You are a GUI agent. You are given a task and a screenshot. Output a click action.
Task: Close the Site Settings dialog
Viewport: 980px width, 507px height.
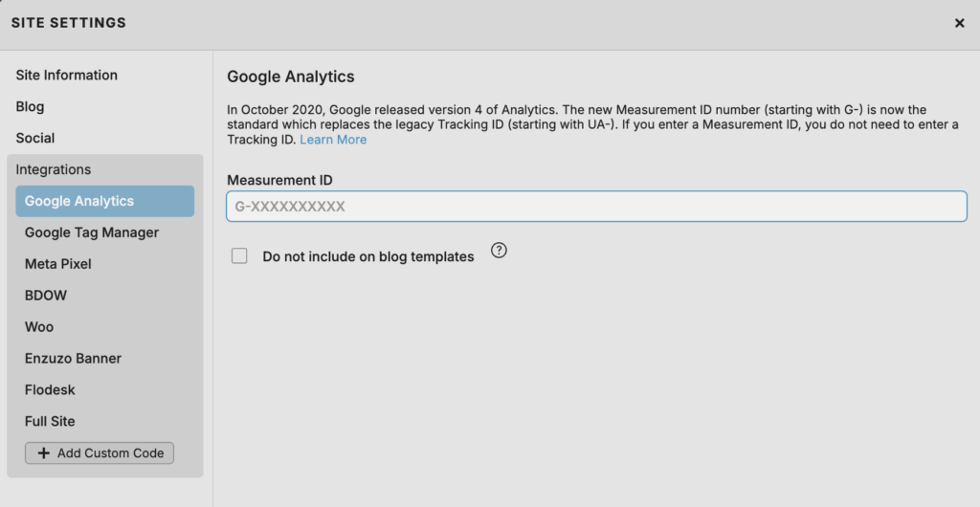click(959, 23)
